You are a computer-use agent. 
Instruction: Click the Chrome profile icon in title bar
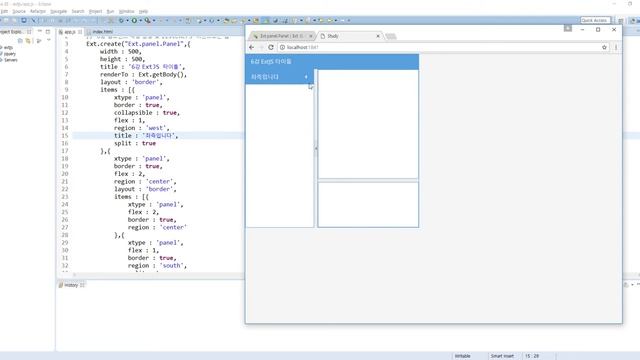(x=568, y=28)
